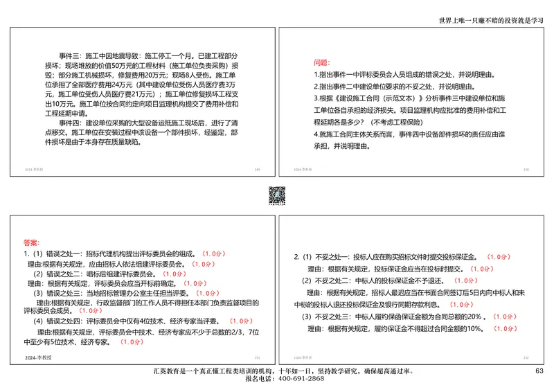Click slide number 250
Viewport: 554px width, 392px height.
(x=526, y=170)
